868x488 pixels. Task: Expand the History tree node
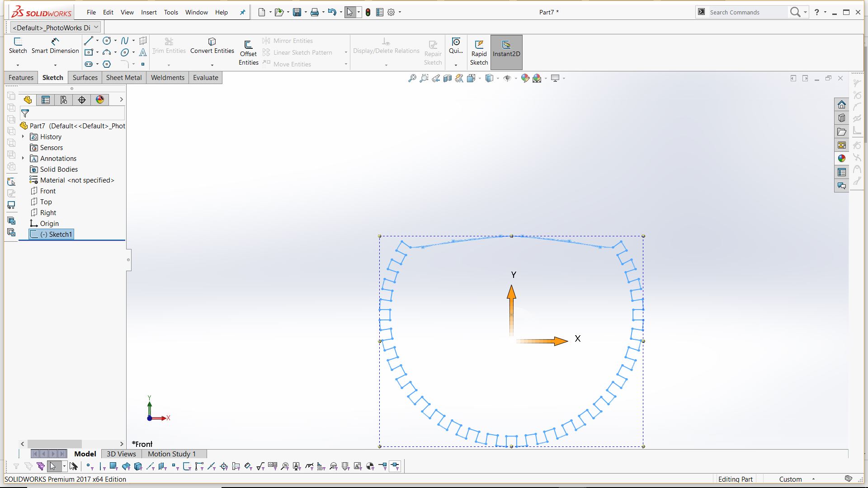(23, 136)
